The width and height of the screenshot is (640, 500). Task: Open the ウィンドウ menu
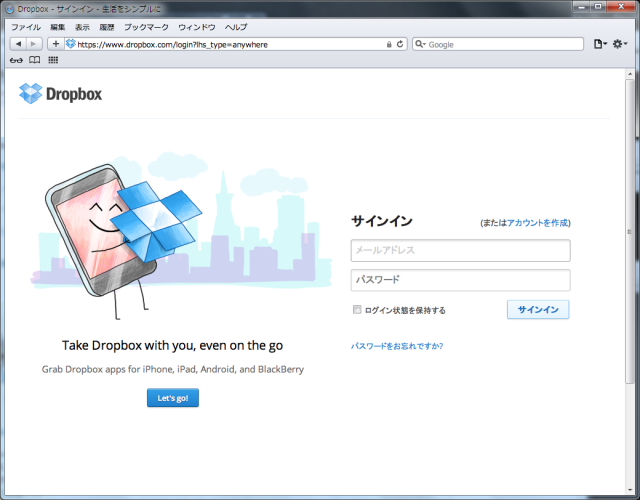point(197,27)
